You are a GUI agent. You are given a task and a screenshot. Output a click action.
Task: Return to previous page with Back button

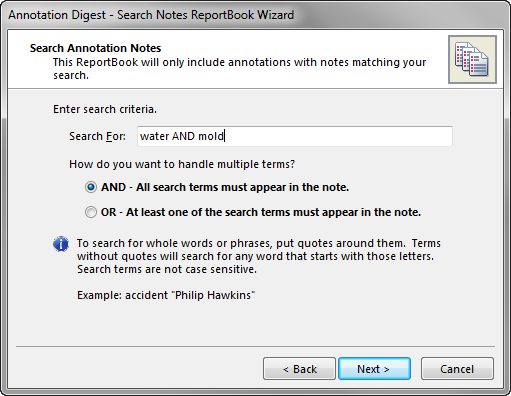click(299, 369)
